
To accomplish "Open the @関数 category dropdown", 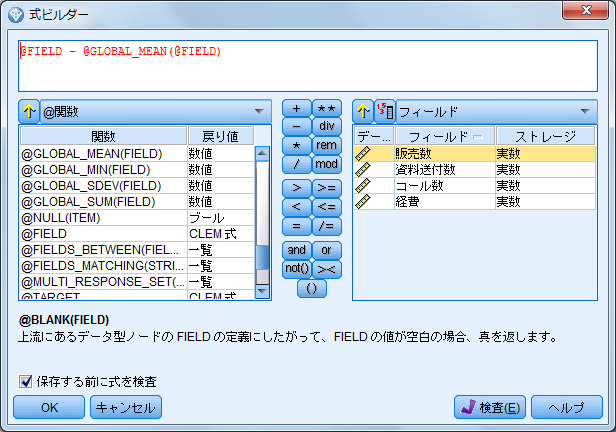I will click(x=156, y=112).
